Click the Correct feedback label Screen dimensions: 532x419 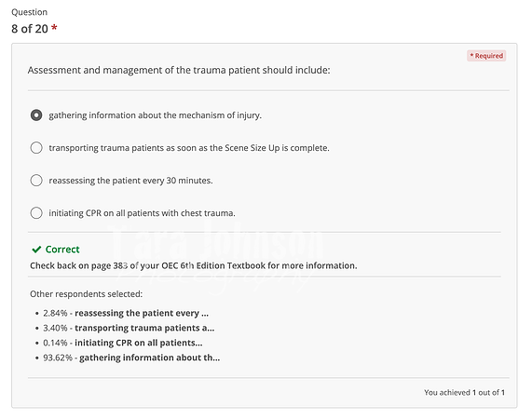click(62, 250)
